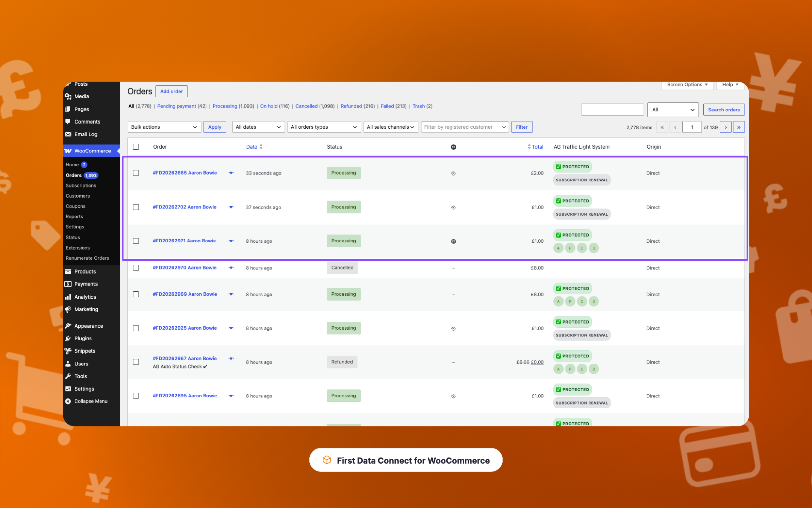Open the All sales channels dropdown

(x=391, y=127)
